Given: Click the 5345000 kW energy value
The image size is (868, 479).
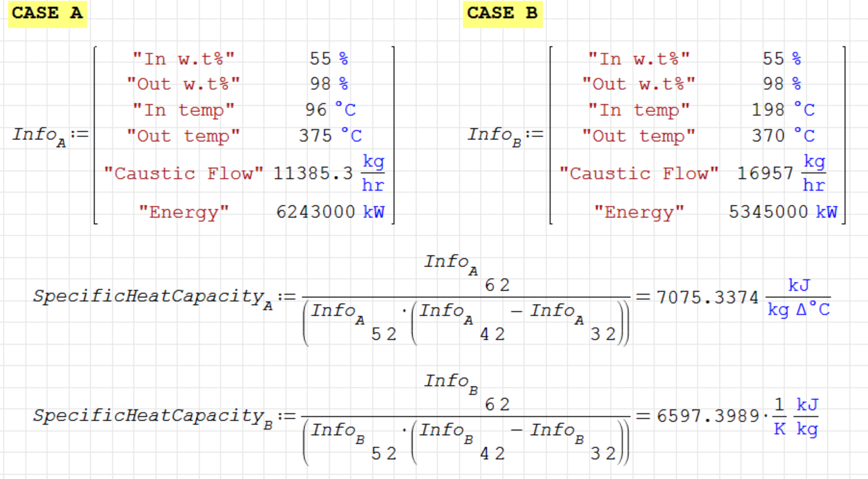Looking at the screenshot, I should pyautogui.click(x=768, y=212).
